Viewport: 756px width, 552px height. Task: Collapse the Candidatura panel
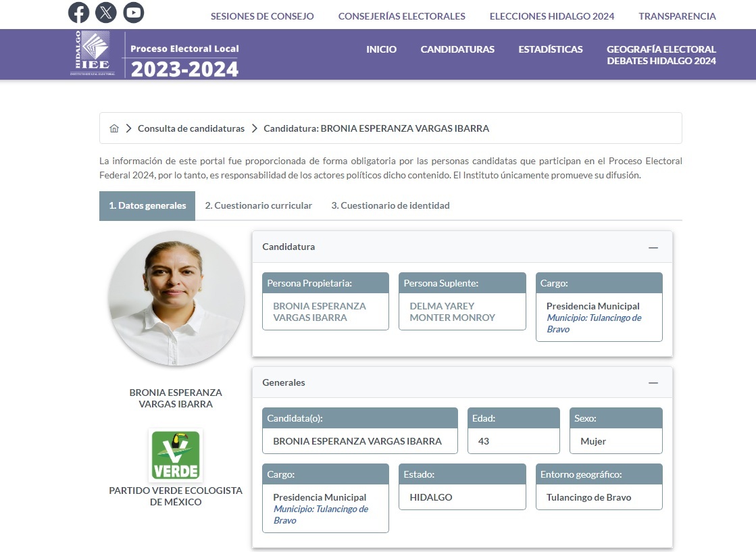point(653,247)
